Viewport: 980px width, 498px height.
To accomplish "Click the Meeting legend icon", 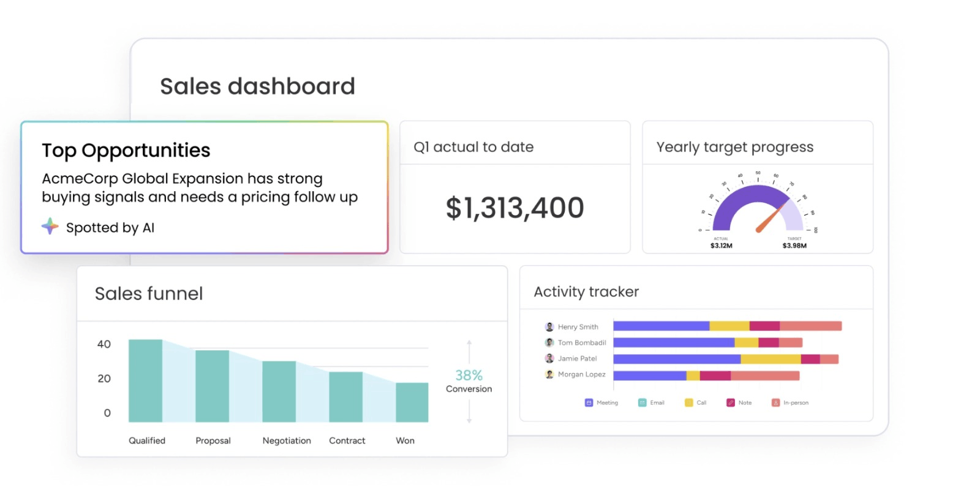I will point(589,402).
